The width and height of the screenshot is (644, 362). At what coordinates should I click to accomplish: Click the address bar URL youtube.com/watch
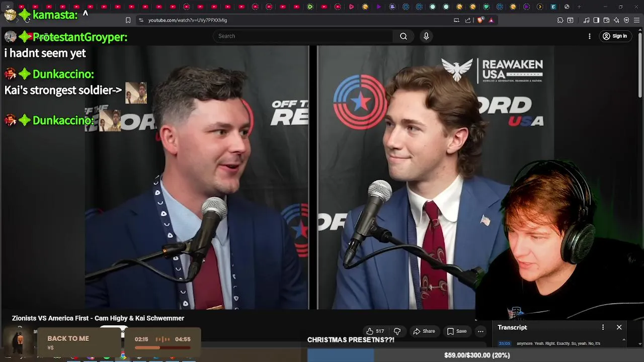coord(188,20)
